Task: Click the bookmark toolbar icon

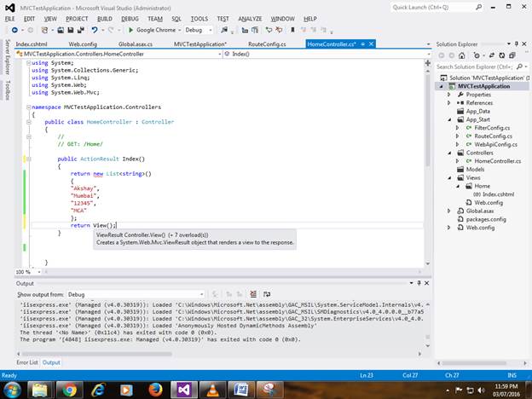Action: pyautogui.click(x=292, y=30)
